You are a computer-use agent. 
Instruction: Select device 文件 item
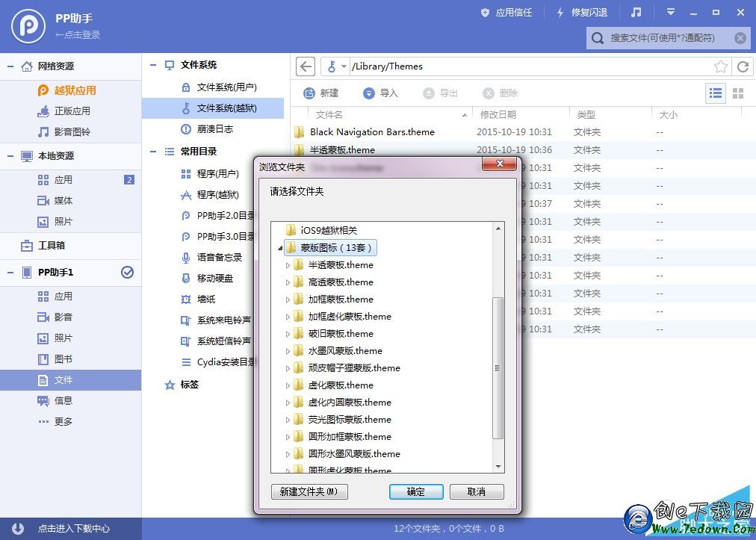point(70,380)
